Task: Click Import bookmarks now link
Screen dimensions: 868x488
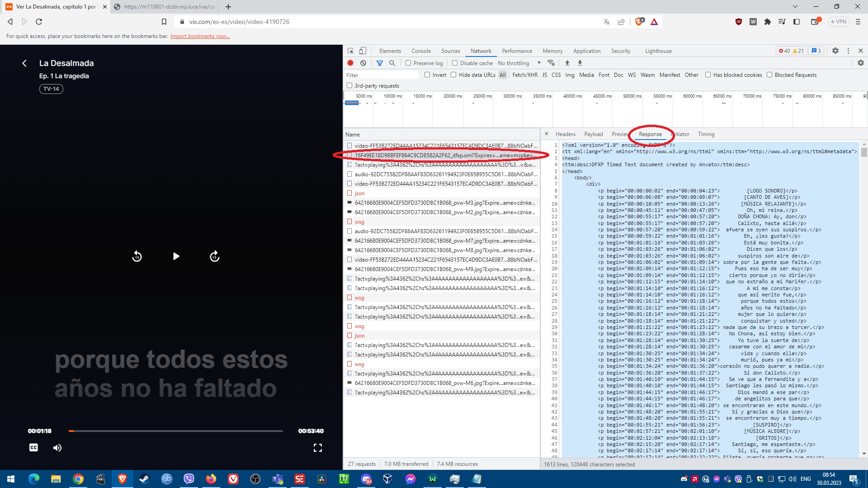Action: (x=200, y=36)
